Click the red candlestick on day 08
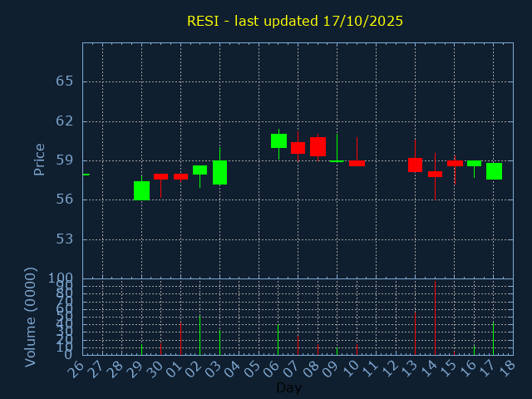 318,146
